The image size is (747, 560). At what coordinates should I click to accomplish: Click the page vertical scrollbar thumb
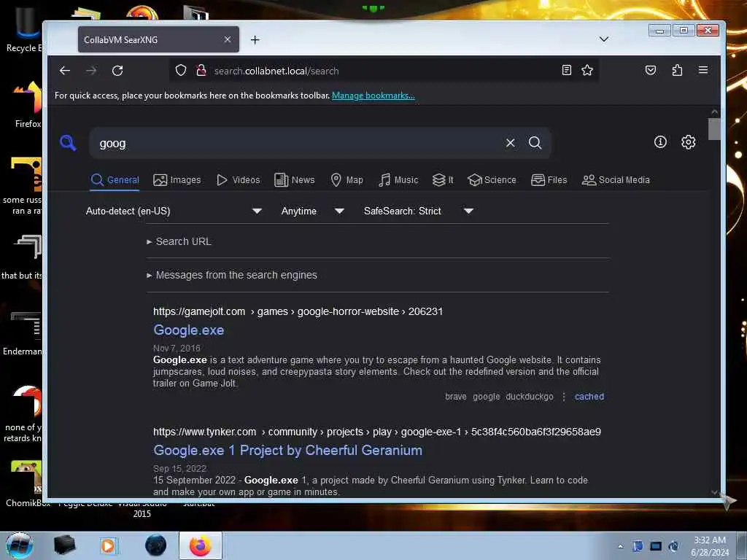pyautogui.click(x=714, y=129)
